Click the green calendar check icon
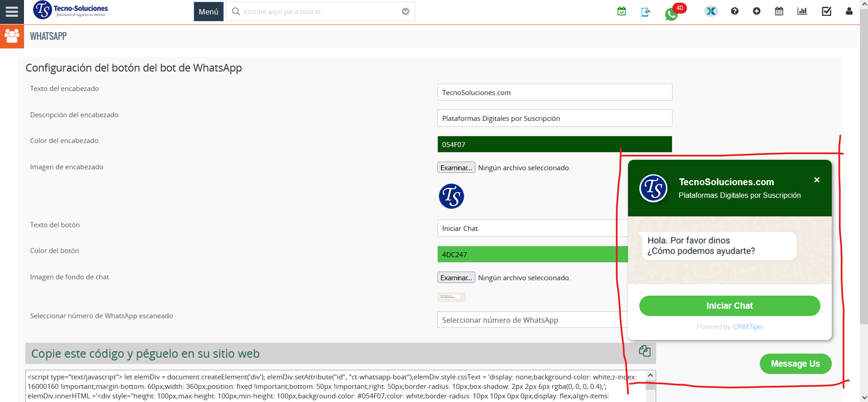 622,11
